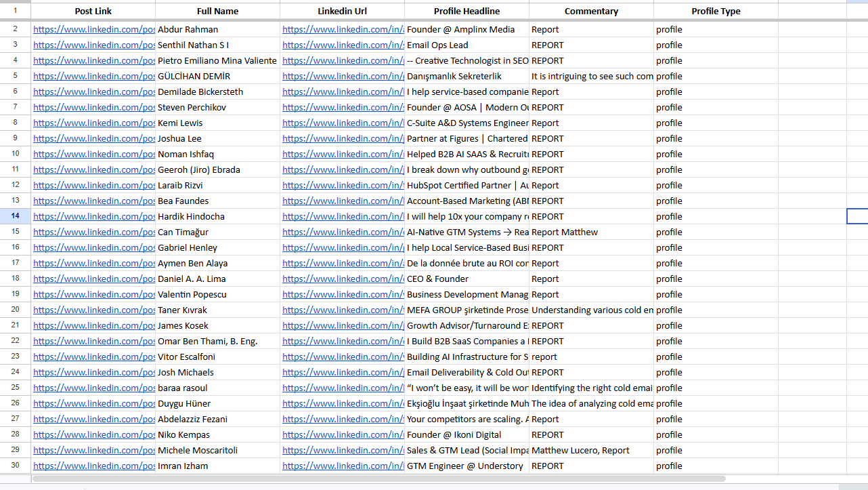Select row number 1 header
Viewport: 868px width, 490px height.
click(16, 11)
